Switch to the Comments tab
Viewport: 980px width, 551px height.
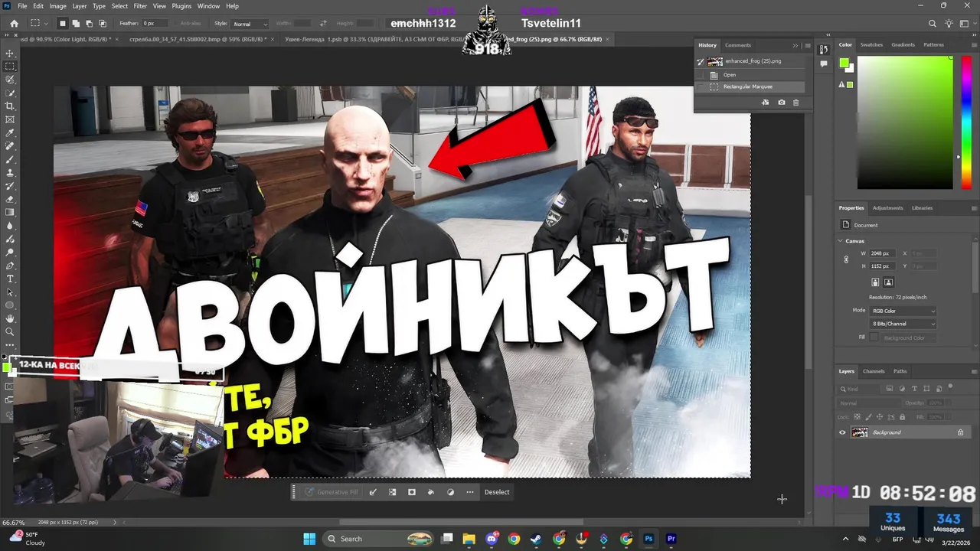pos(738,45)
